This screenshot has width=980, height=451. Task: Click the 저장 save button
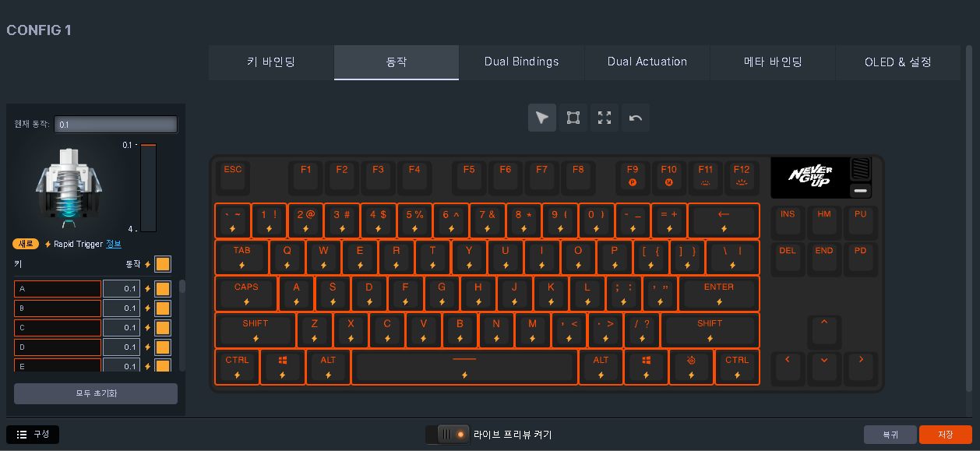point(945,435)
